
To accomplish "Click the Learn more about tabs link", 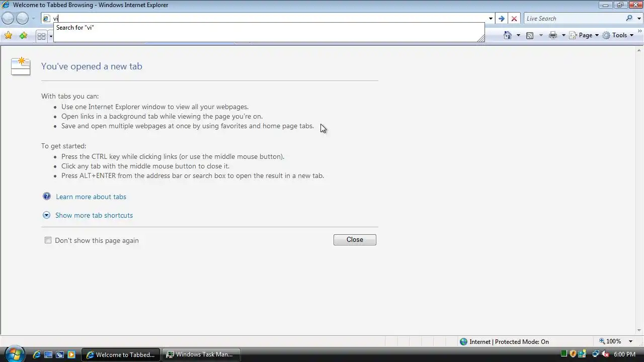I will click(91, 197).
